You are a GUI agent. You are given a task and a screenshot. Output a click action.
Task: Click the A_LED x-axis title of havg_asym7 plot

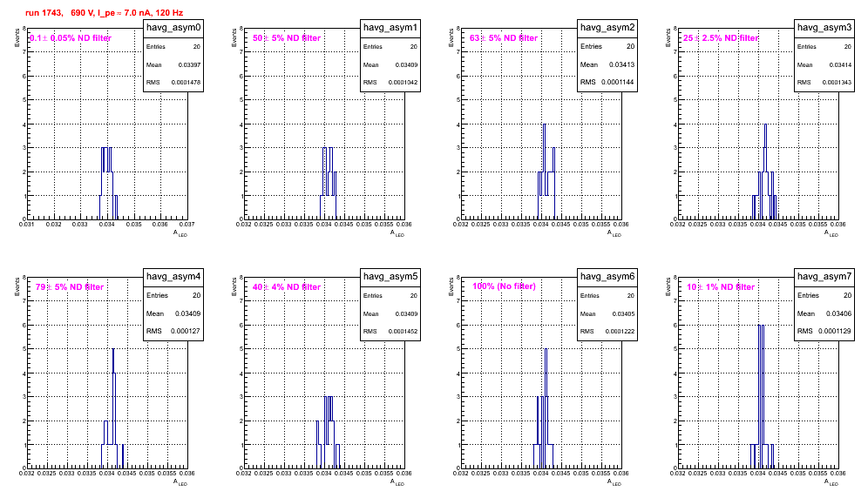(831, 482)
